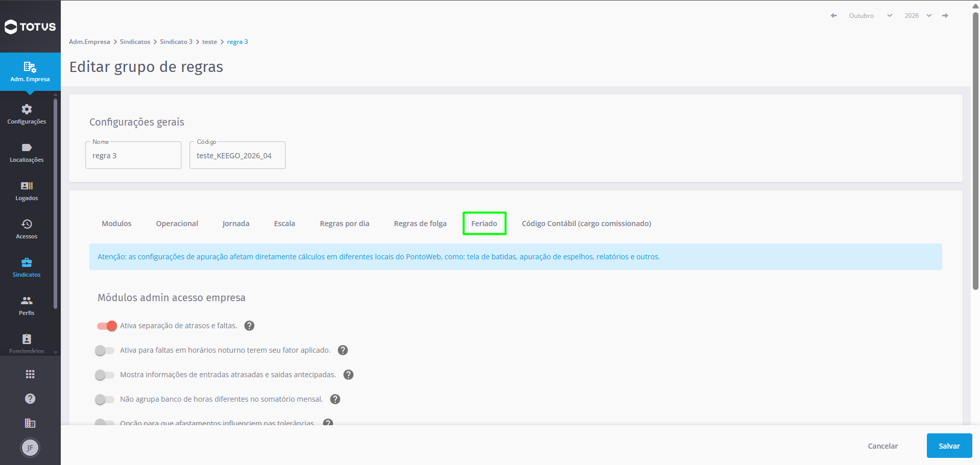Open Acessos history icon
Screen dimensions: 980x465
27,224
